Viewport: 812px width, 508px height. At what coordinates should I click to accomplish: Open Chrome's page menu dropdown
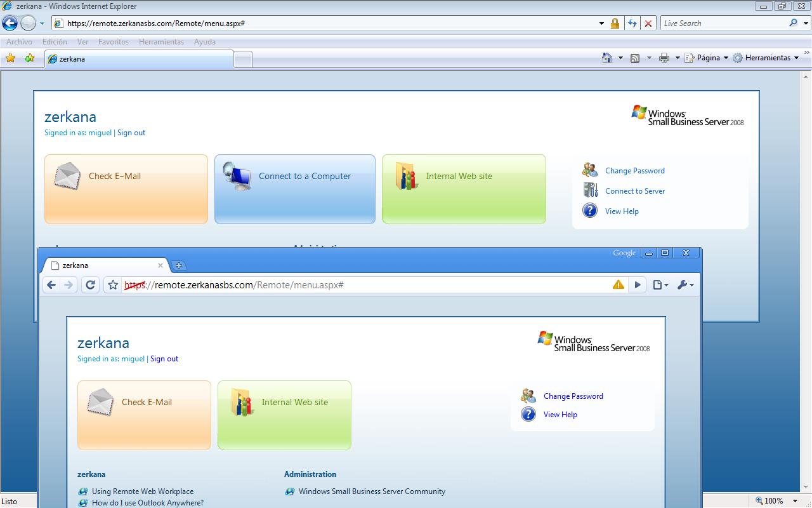[660, 285]
